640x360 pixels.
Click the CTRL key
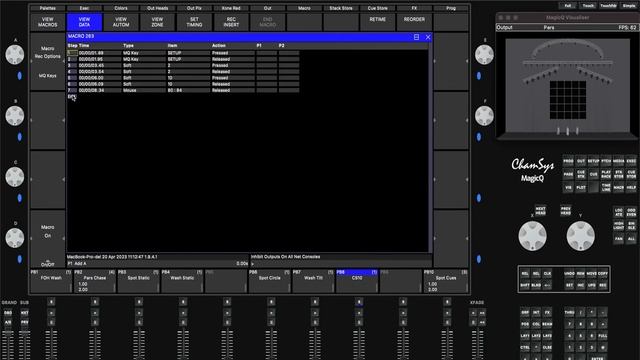pos(525,348)
